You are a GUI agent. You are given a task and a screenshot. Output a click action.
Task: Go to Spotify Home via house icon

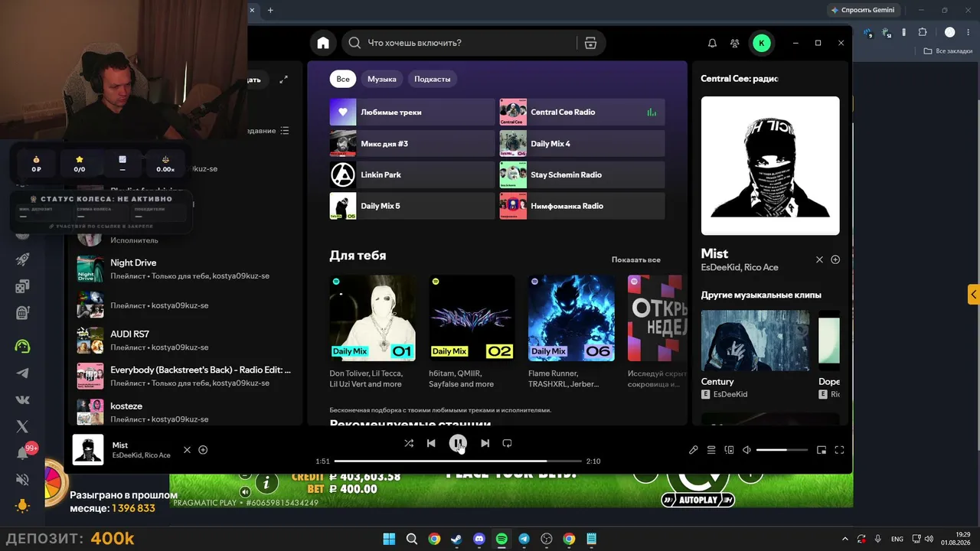pos(323,43)
